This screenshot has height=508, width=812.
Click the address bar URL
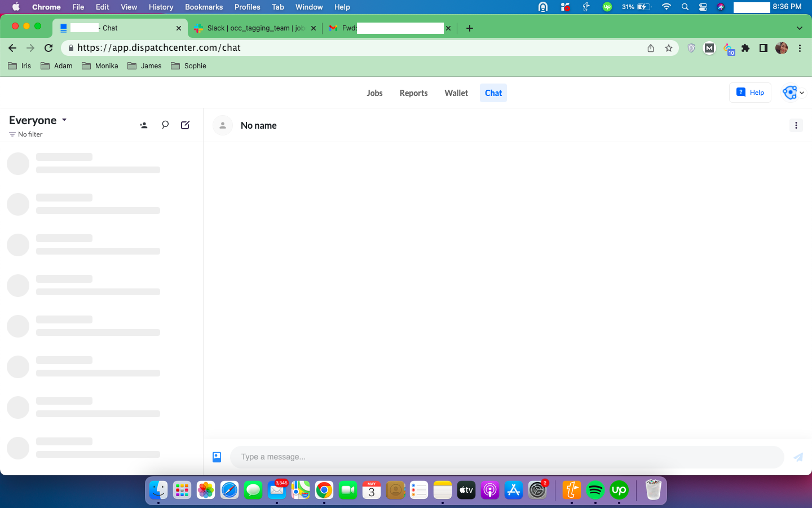159,48
